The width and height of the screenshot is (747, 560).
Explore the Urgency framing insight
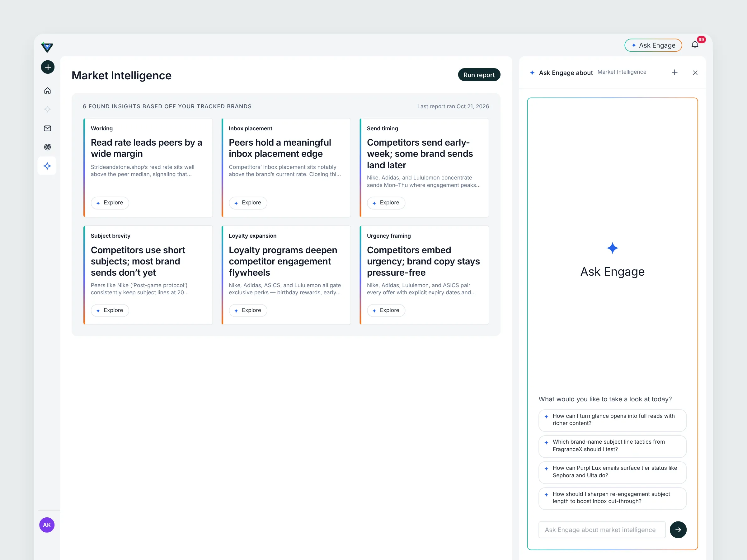click(386, 310)
